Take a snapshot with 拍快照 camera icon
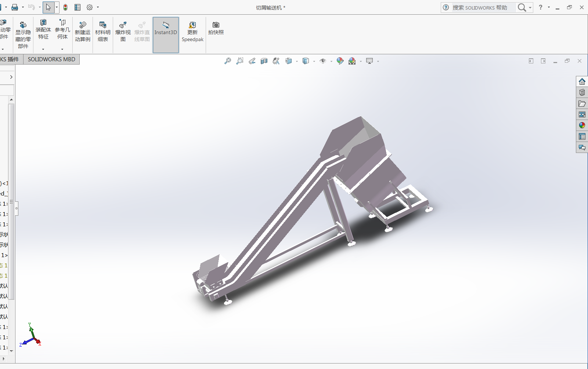 [x=216, y=28]
